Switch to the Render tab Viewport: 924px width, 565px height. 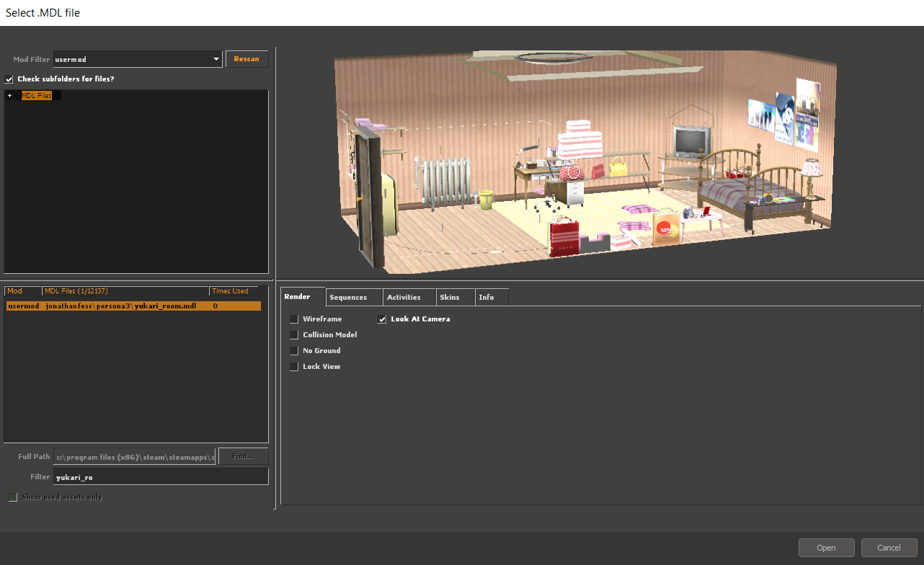(303, 296)
